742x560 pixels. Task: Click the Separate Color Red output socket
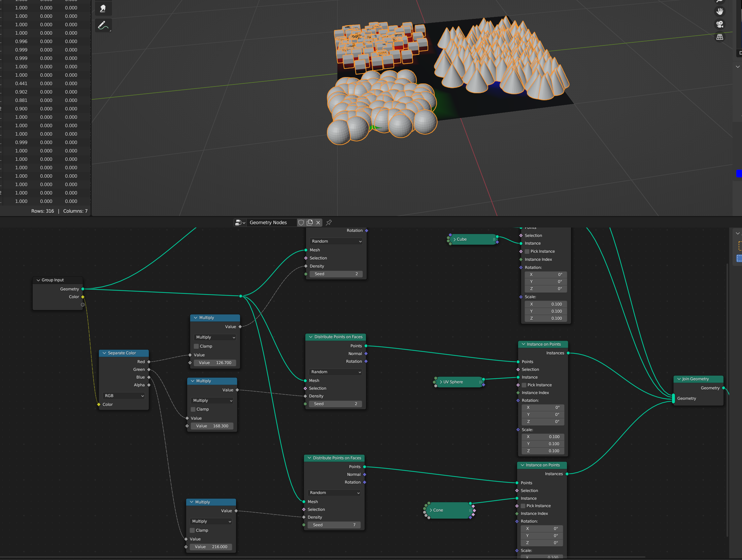pos(149,362)
